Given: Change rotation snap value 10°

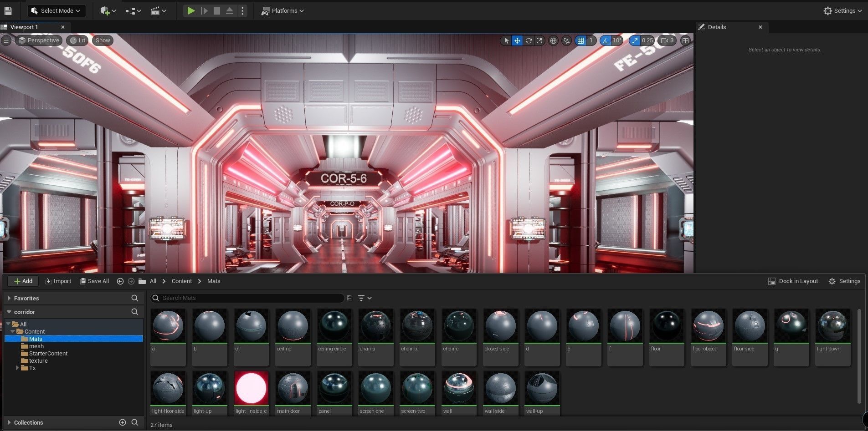Looking at the screenshot, I should click(617, 41).
